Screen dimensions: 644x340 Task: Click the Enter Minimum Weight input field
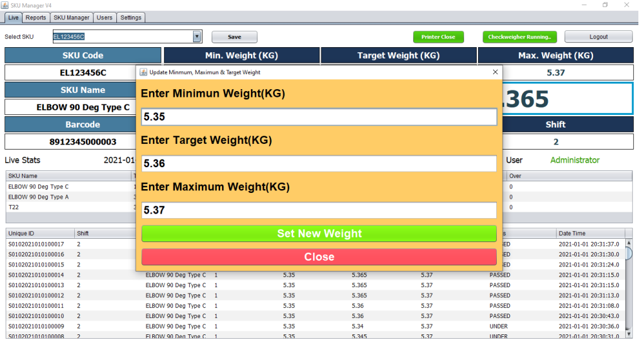pyautogui.click(x=319, y=117)
